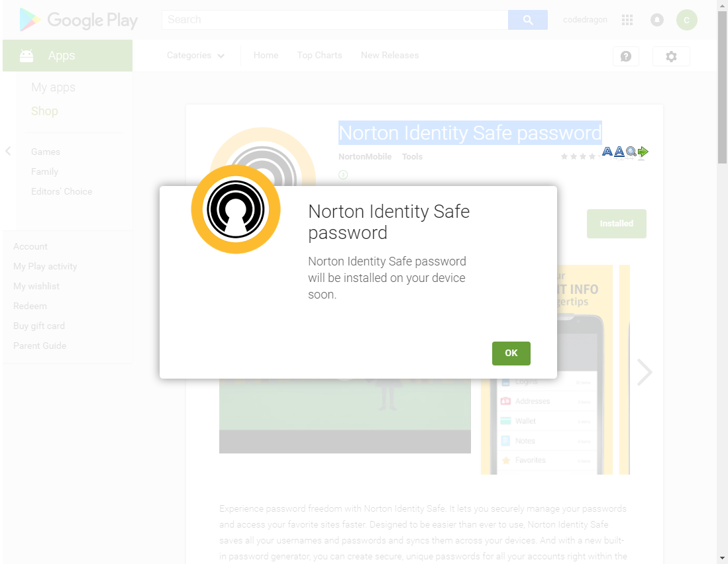Viewport: 728px width, 564px height.
Task: Click the content rating badge icon
Action: pos(343,175)
